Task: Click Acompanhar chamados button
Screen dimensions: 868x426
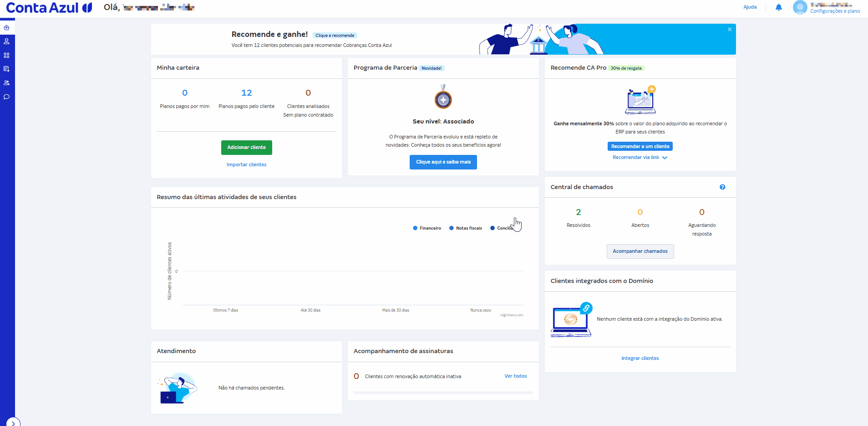Action: pos(640,251)
